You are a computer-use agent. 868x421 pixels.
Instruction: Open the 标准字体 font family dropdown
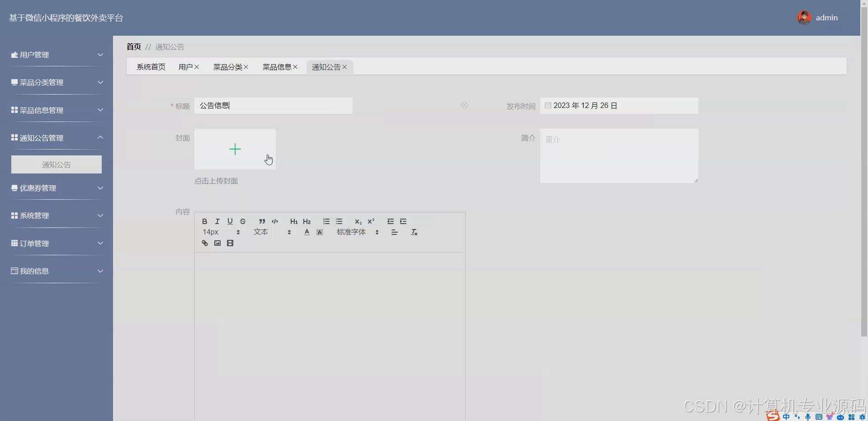tap(352, 232)
